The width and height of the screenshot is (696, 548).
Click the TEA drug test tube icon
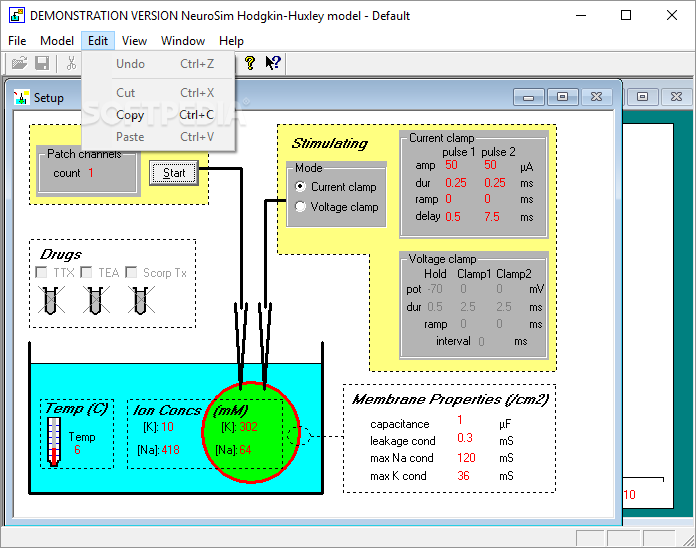coord(96,300)
